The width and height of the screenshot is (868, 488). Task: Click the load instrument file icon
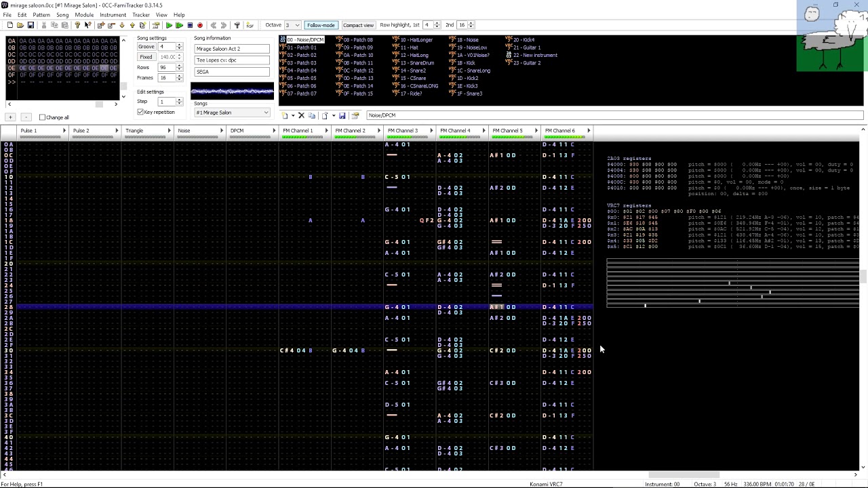(x=325, y=116)
